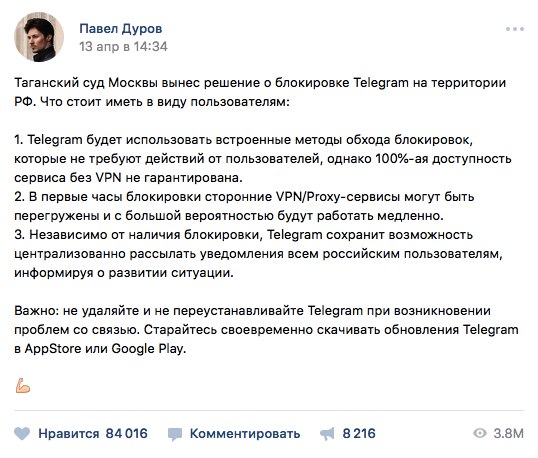Viewport: 538px width, 458px height.
Task: Share the post via the megaphone icon
Action: (x=327, y=434)
